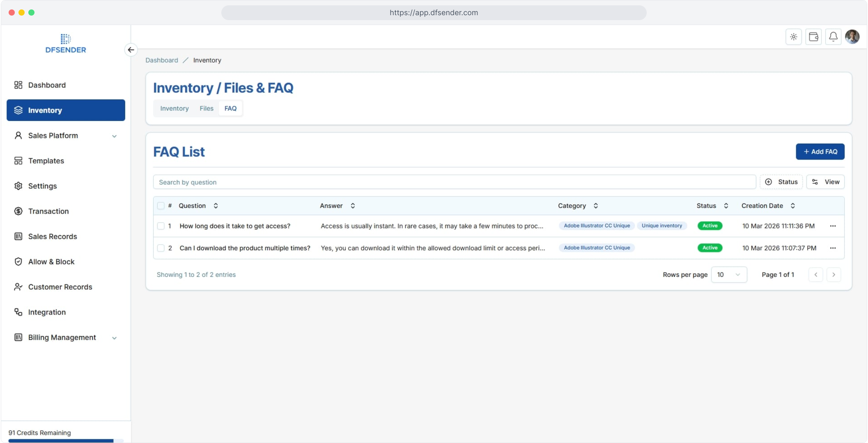Open user profile avatar
The width and height of the screenshot is (868, 443).
[x=852, y=37]
